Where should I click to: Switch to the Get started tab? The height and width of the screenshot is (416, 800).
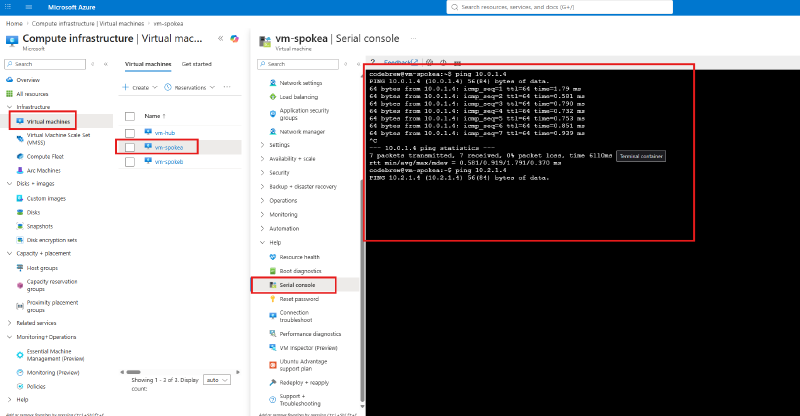click(196, 64)
